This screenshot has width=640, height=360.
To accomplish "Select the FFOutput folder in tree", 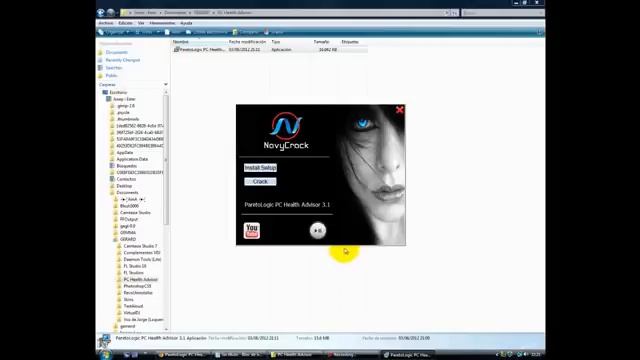I will tap(129, 219).
